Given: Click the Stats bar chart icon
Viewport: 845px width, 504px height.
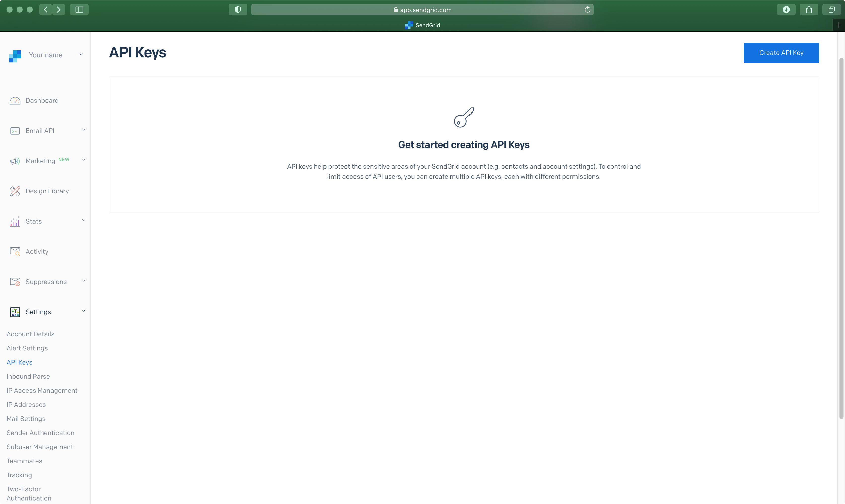Looking at the screenshot, I should 15,222.
